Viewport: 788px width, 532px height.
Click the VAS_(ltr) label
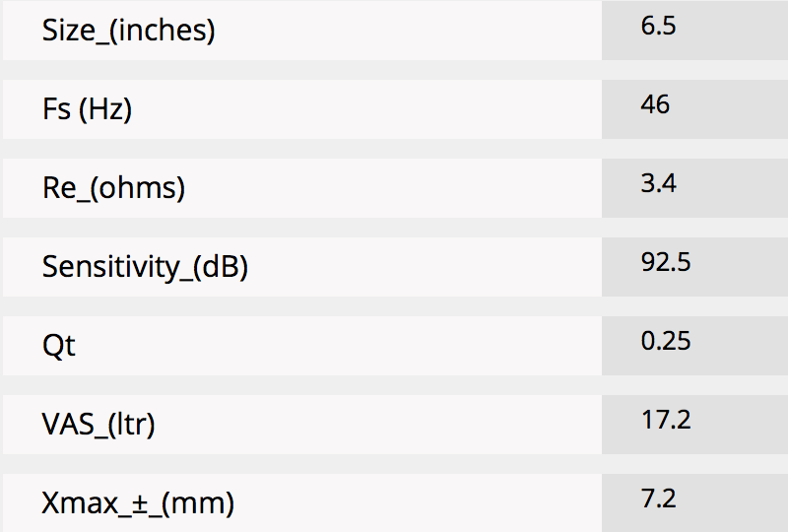tap(98, 425)
